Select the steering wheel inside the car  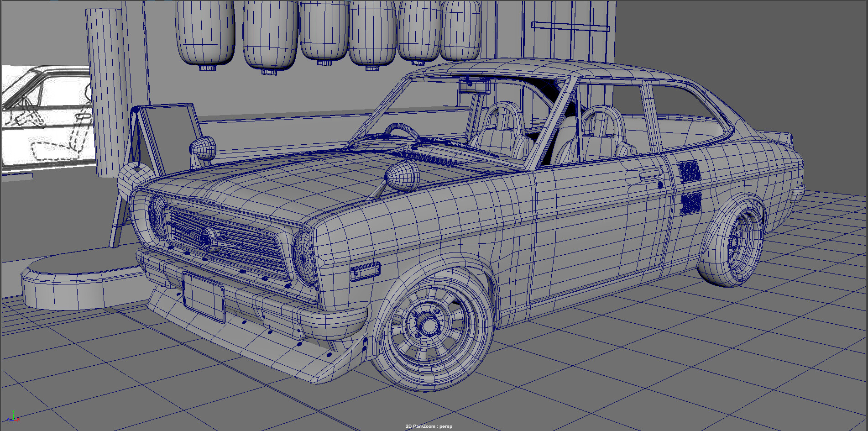(x=402, y=132)
